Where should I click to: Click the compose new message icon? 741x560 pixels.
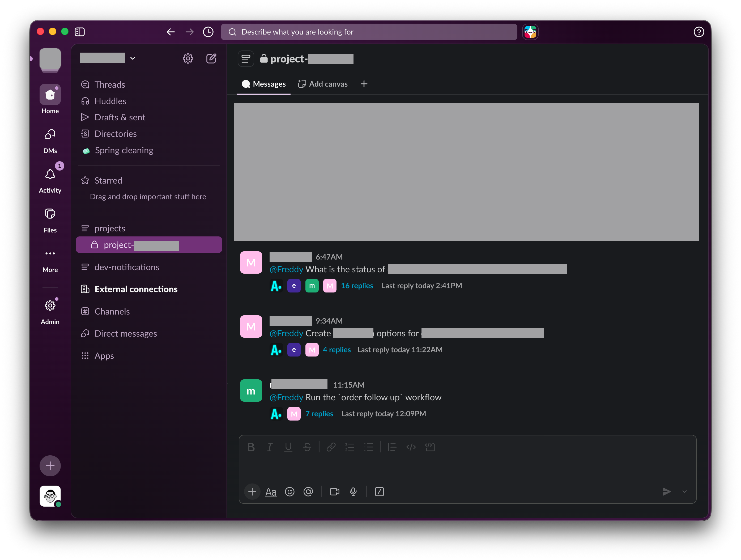click(x=211, y=58)
